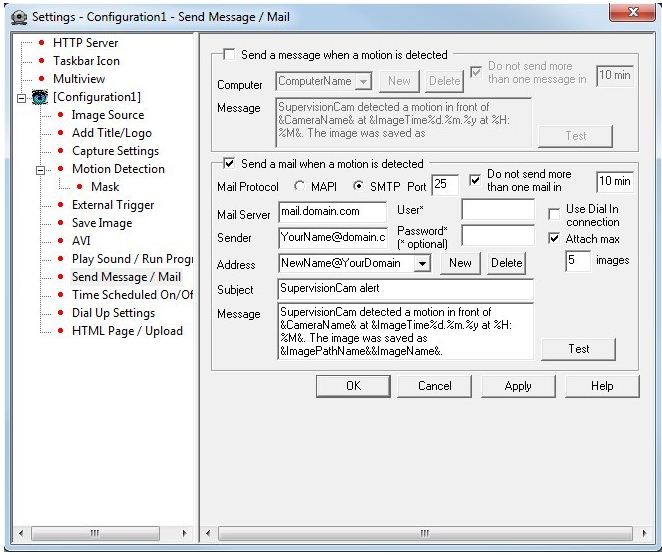Screen dimensions: 662x555
Task: Apply the current settings
Action: [518, 386]
